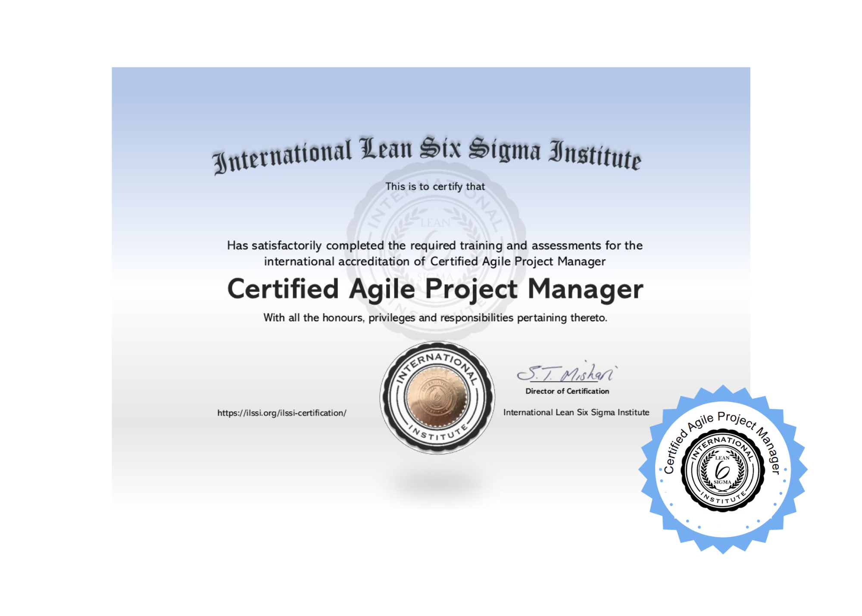Click the 'With all the honours' line
Viewport: 862px width, 616px height.
pyautogui.click(x=435, y=318)
